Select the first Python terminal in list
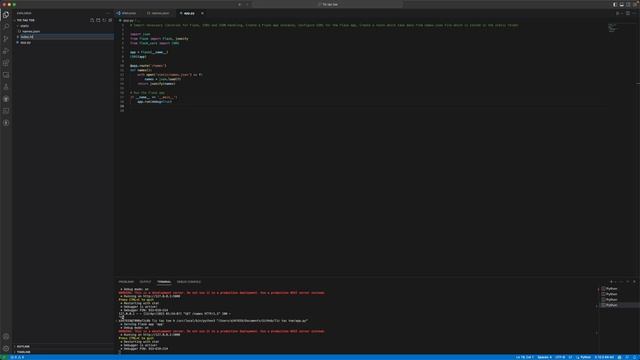The image size is (640, 360). pos(611,289)
